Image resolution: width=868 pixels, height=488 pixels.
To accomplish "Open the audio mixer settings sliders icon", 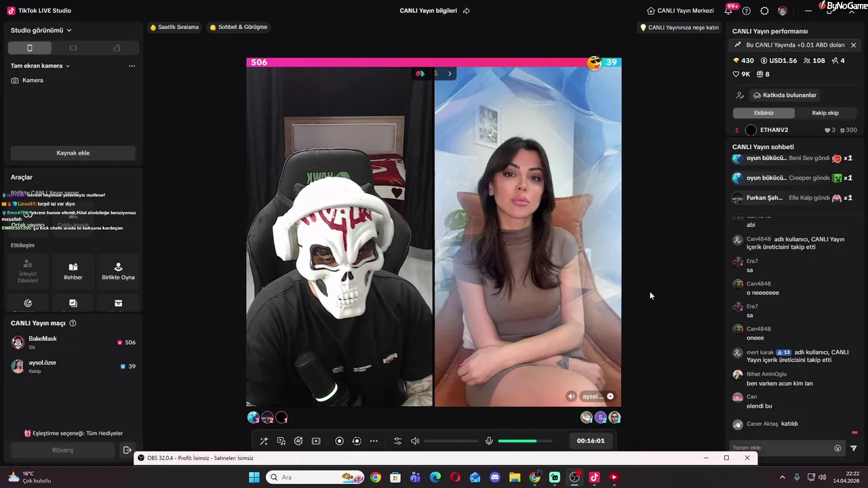I will tap(398, 441).
